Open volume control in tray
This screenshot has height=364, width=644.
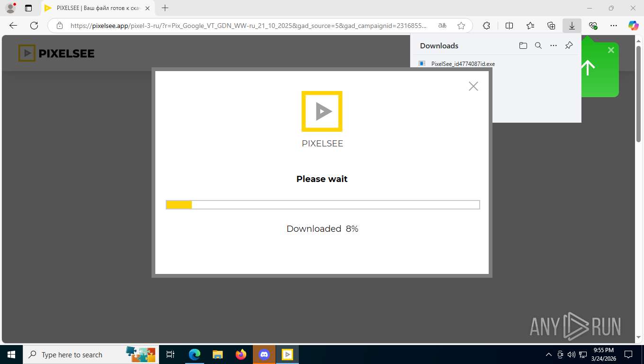pyautogui.click(x=572, y=355)
